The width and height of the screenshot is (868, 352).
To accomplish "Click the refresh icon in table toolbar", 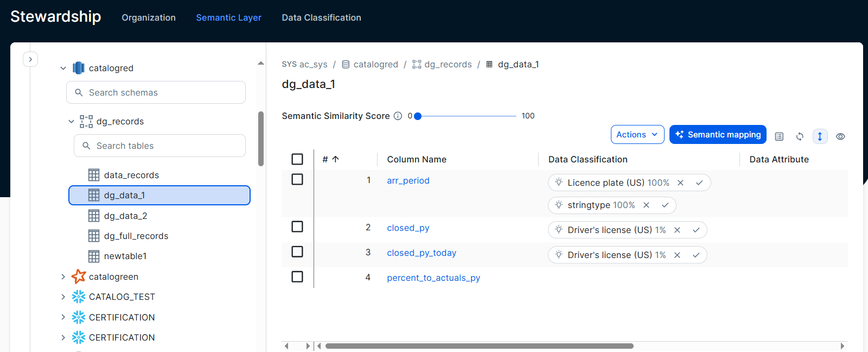I will pyautogui.click(x=800, y=136).
